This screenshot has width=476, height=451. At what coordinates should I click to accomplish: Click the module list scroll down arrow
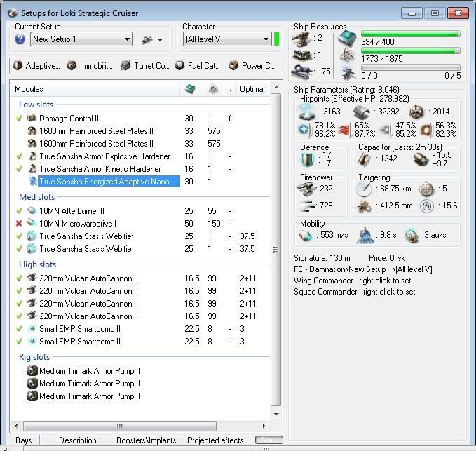coord(276,415)
